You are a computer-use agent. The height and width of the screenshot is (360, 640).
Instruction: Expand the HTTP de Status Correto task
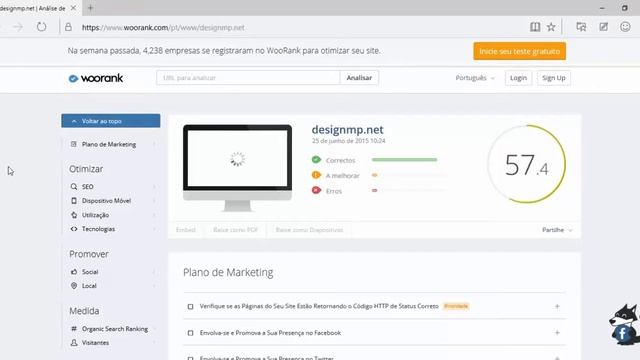click(x=557, y=306)
